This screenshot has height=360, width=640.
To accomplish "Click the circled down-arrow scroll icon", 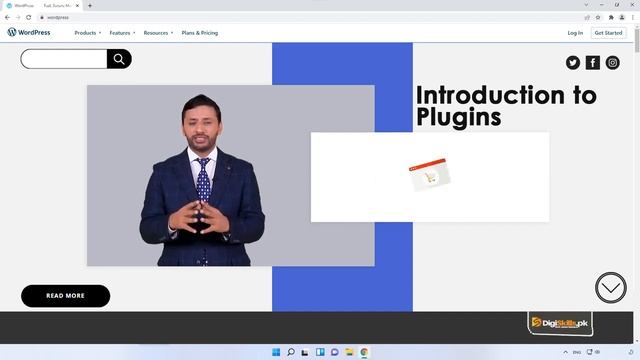I will coord(611,288).
